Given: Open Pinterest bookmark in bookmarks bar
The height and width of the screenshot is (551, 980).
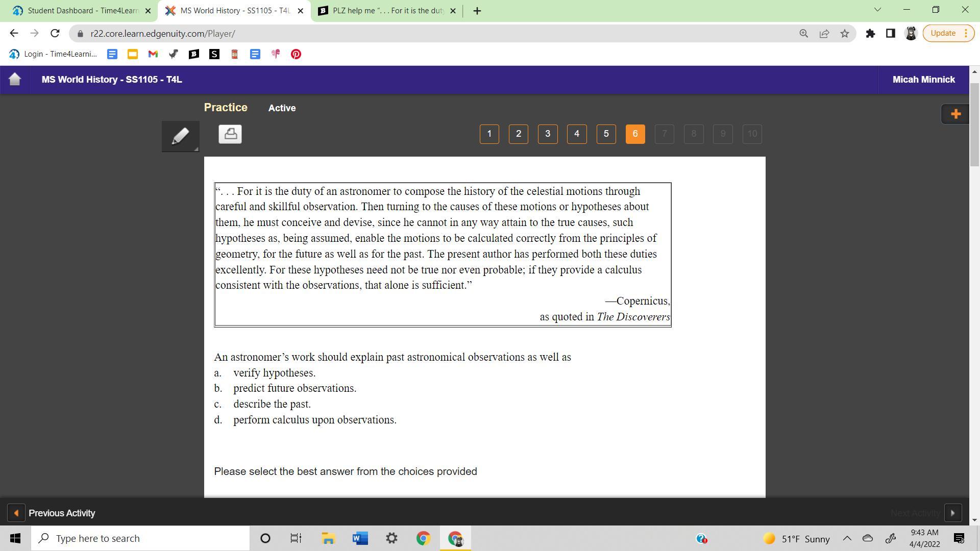Looking at the screenshot, I should [x=296, y=54].
